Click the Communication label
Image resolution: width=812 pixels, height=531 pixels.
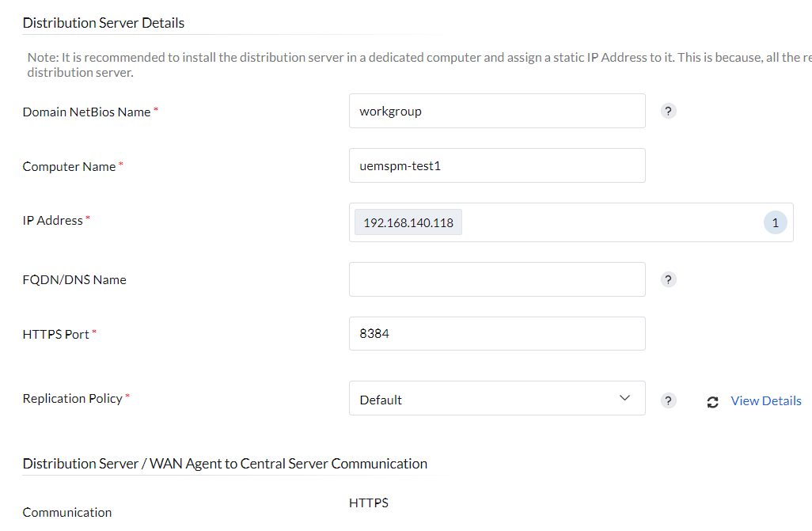[x=67, y=513]
